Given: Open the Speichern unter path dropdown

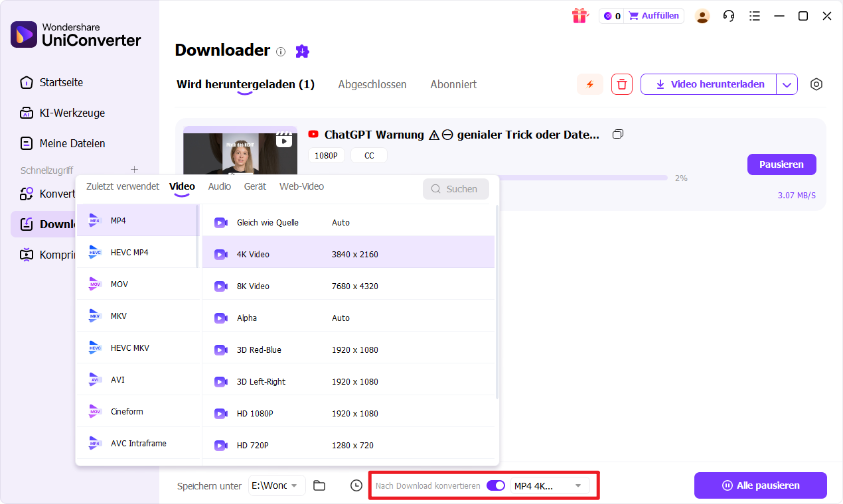Looking at the screenshot, I should [277, 485].
